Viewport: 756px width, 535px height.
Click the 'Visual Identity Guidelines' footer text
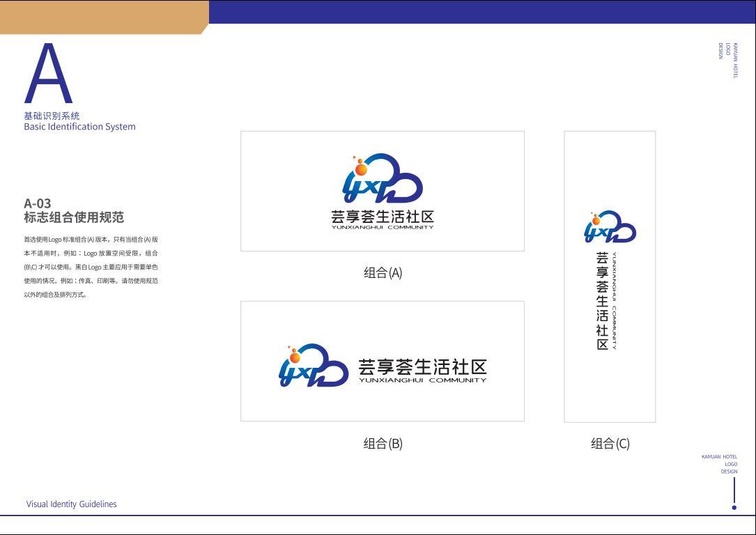(x=71, y=504)
